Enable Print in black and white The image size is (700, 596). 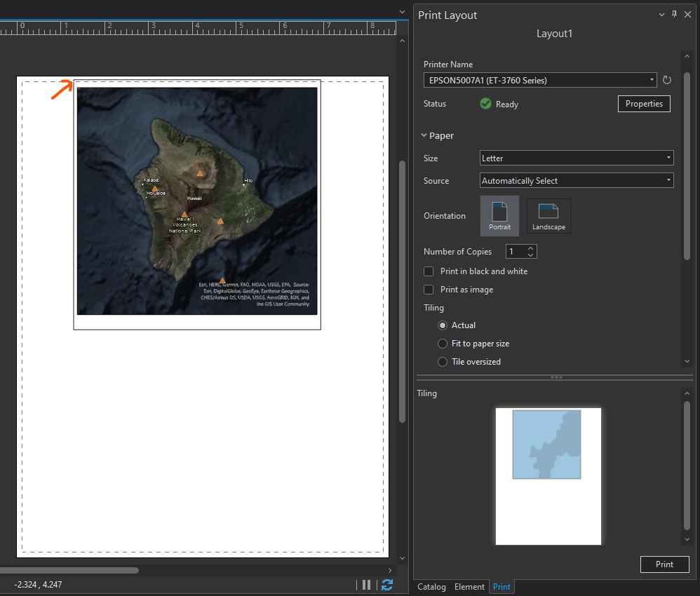tap(429, 271)
